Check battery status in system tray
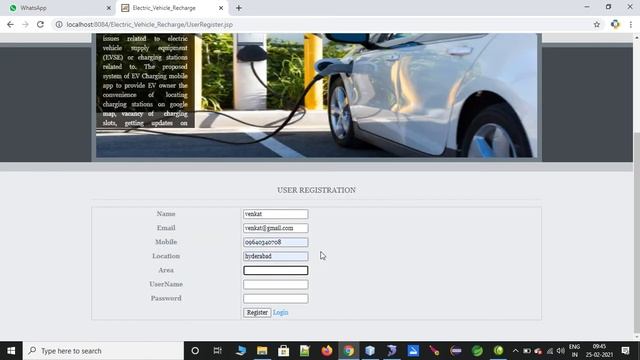Image resolution: width=640 pixels, height=360 pixels. pos(527,351)
